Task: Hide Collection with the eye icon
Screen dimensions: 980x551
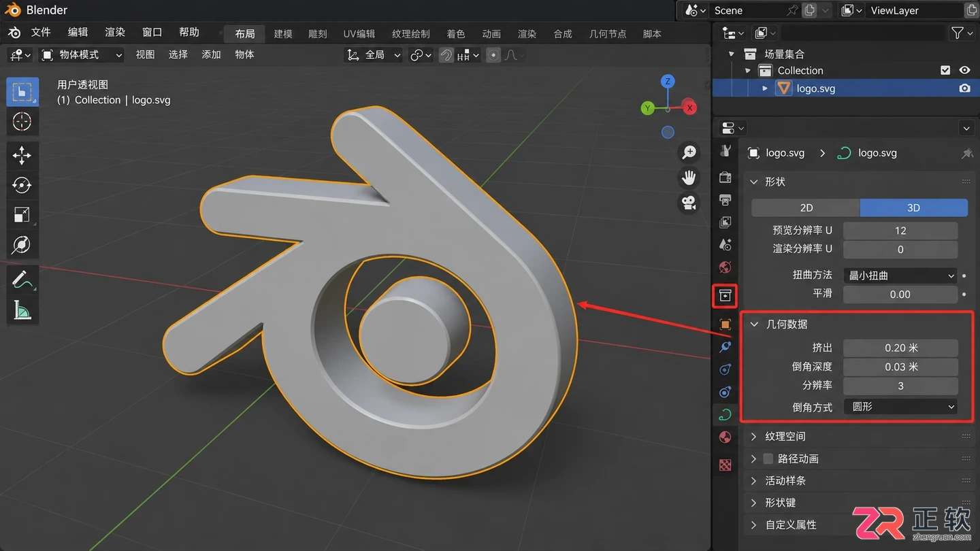Action: pos(964,70)
